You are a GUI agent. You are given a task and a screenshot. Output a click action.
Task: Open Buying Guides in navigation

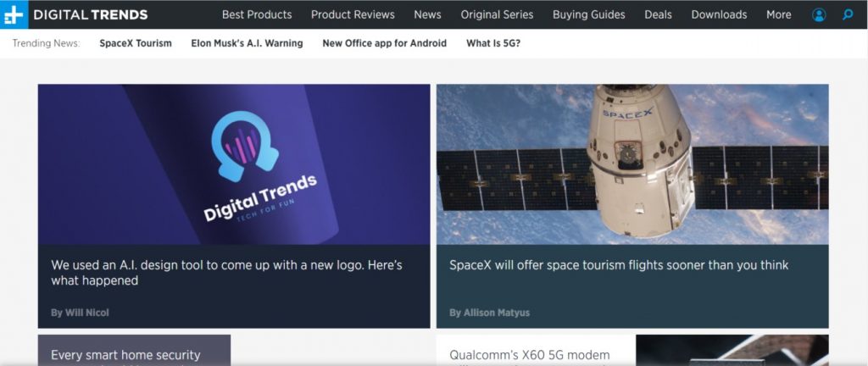588,15
